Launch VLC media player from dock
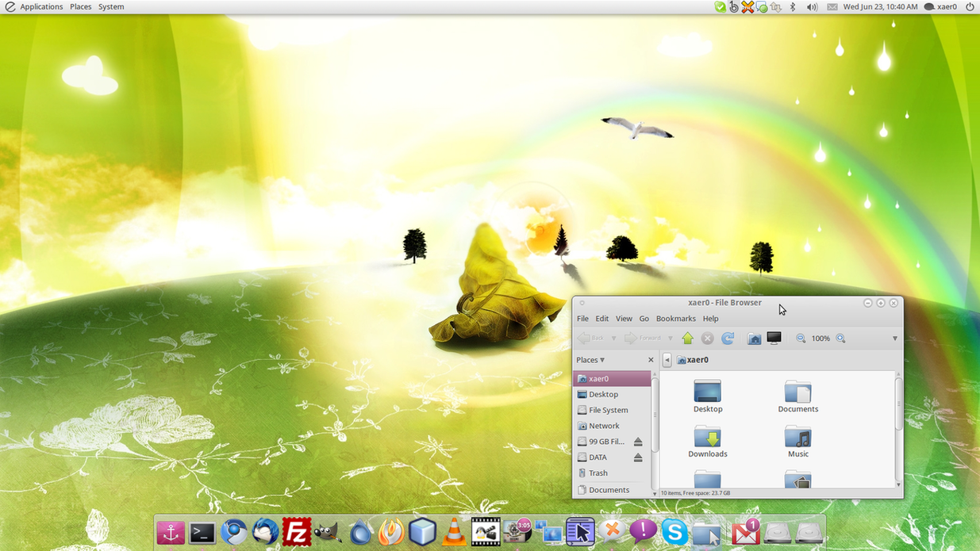Viewport: 980px width, 551px height. pyautogui.click(x=454, y=533)
